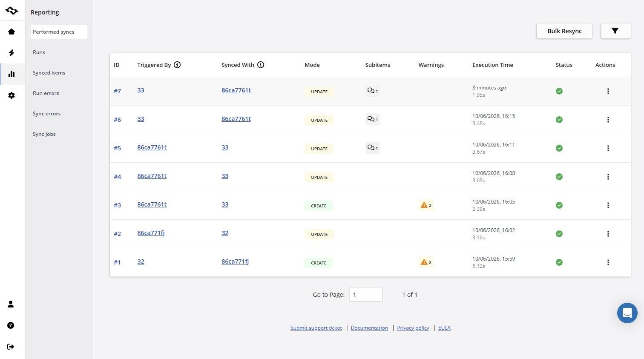
Task: Open Synced With 86ca771fj in row #1
Action: pos(235,261)
